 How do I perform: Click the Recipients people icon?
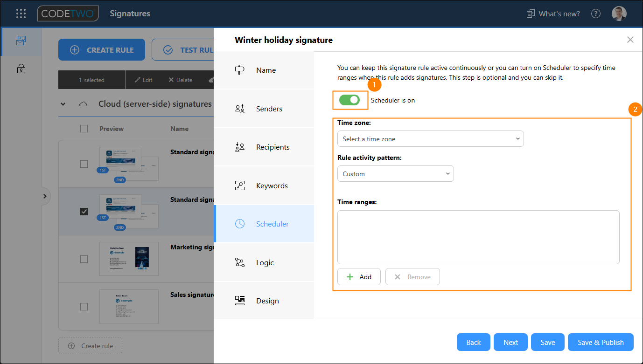(x=240, y=147)
